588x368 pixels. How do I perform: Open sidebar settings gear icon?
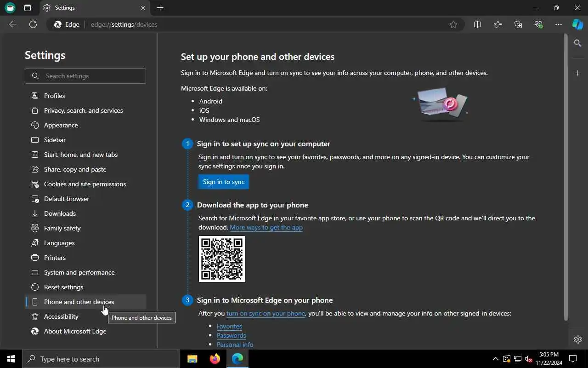(x=578, y=339)
